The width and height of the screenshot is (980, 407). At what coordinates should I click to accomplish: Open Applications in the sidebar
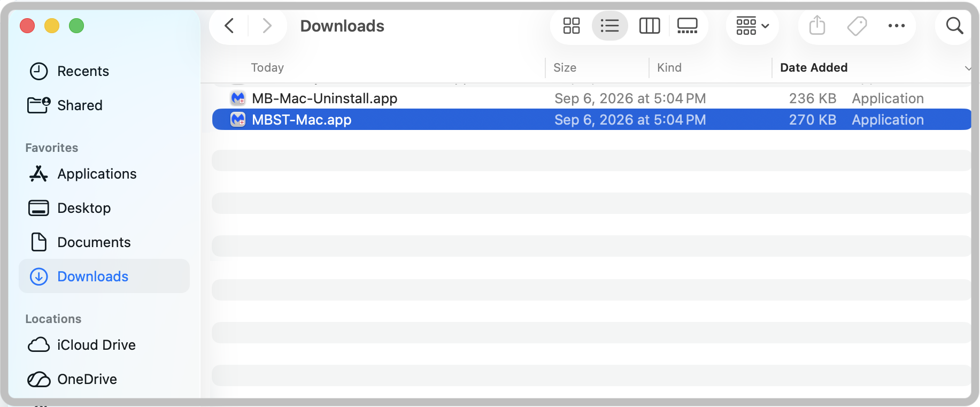104,174
